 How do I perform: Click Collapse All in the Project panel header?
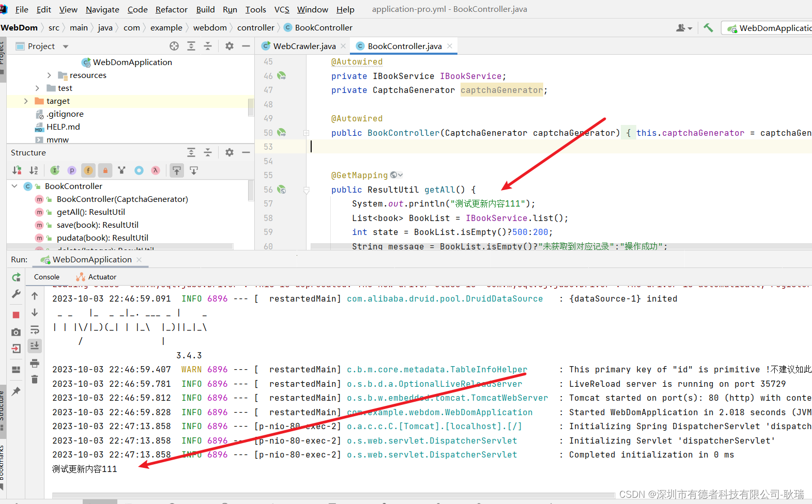[208, 46]
